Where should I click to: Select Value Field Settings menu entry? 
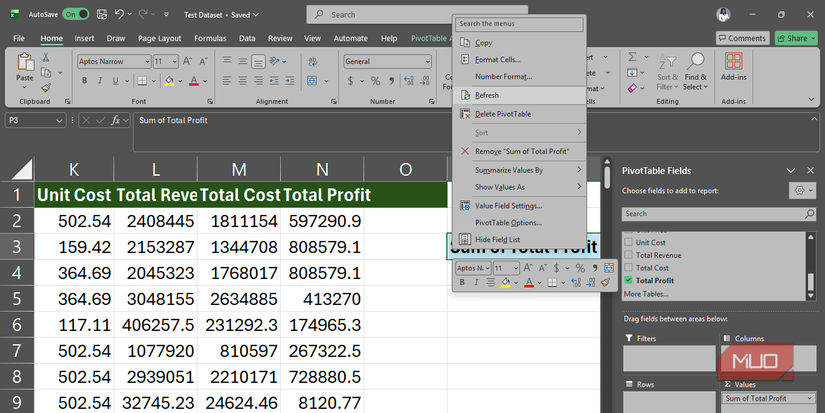click(519, 206)
